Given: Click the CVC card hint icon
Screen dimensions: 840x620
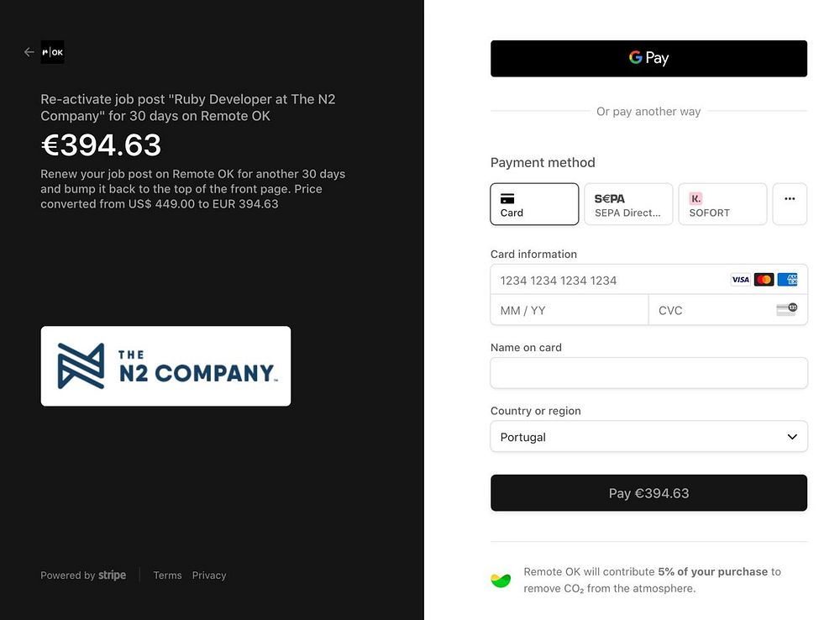Looking at the screenshot, I should pyautogui.click(x=786, y=310).
